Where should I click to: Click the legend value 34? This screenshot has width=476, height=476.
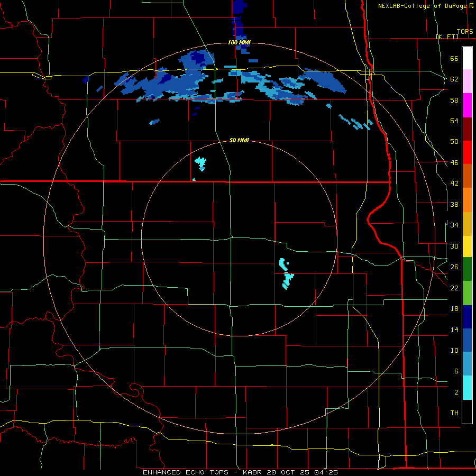tap(454, 225)
